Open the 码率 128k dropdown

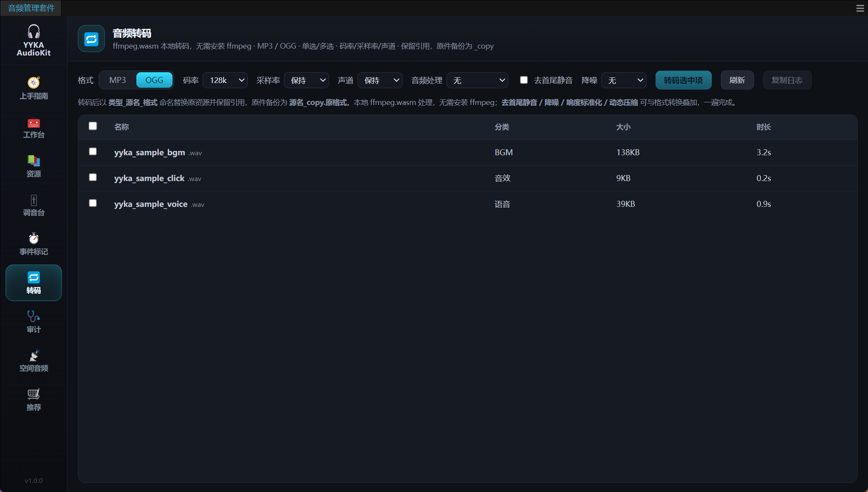pos(225,80)
